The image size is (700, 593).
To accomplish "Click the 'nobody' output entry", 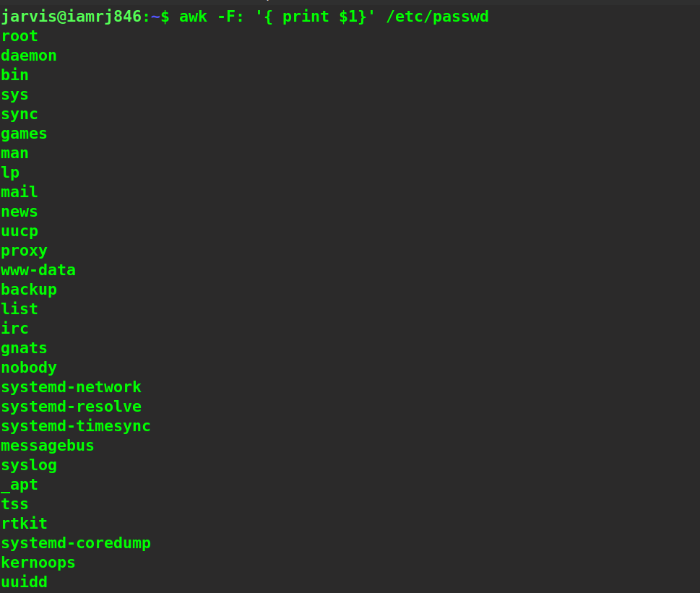I will [x=29, y=368].
